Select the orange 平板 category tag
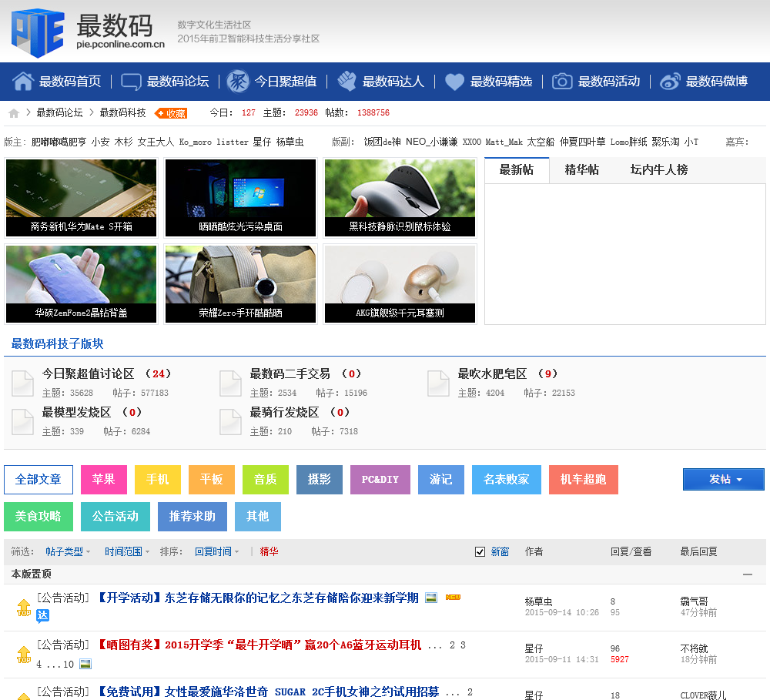Viewport: 770px width, 700px height. (x=212, y=480)
